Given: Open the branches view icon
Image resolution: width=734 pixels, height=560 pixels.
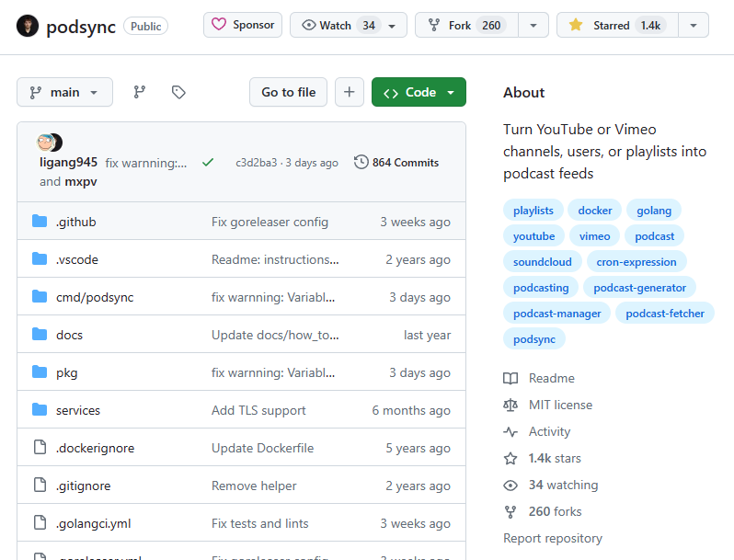Looking at the screenshot, I should click(x=140, y=92).
